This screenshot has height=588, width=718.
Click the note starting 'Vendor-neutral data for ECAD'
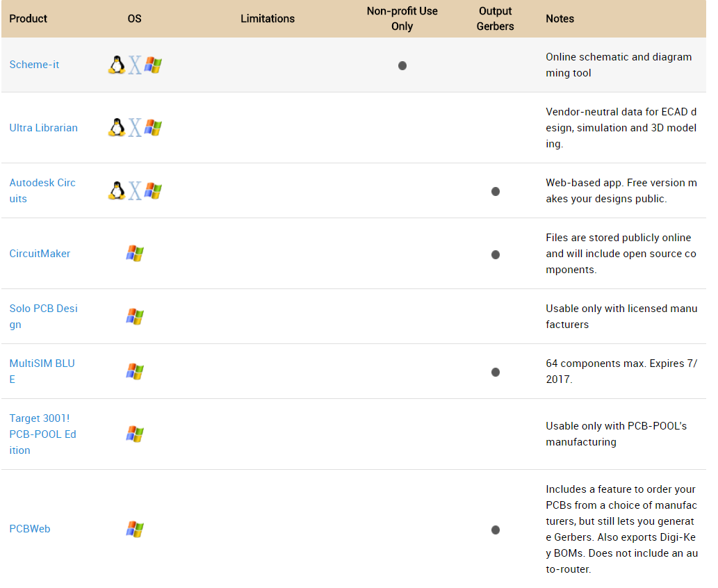click(x=621, y=128)
